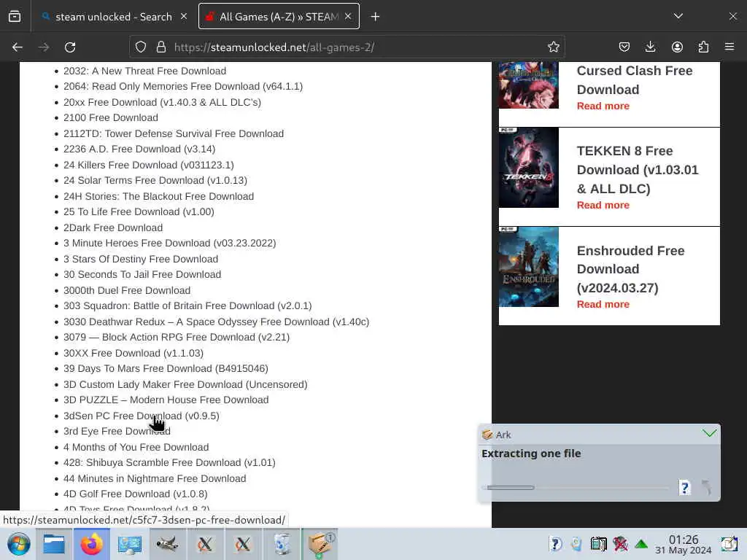
Task: Open the Pocket save icon
Action: (624, 47)
